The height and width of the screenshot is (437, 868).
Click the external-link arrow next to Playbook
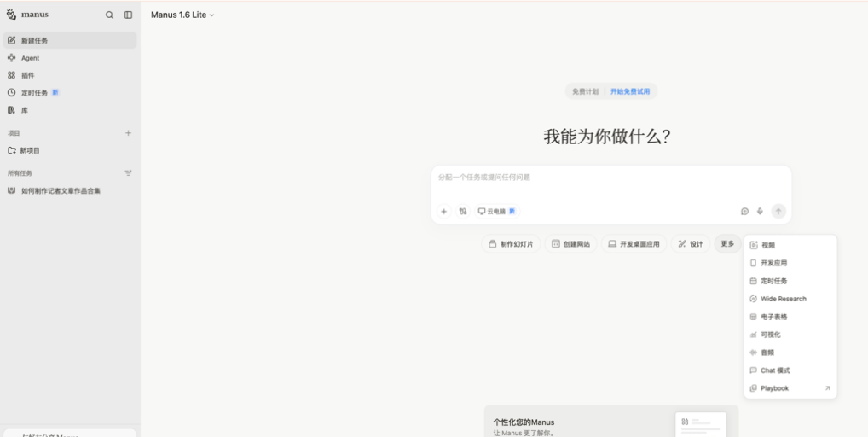coord(828,388)
